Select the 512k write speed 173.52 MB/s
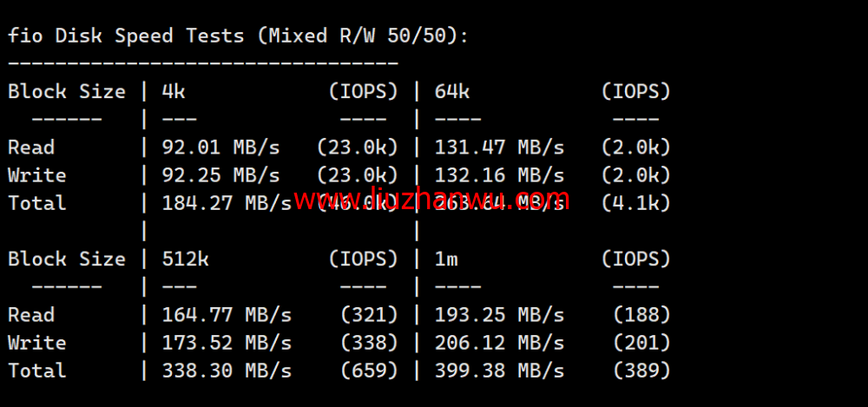The height and width of the screenshot is (407, 868). coord(227,342)
